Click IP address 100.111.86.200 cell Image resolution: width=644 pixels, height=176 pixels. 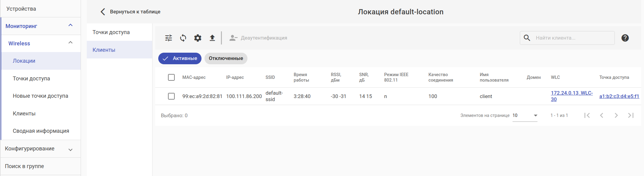[x=244, y=96]
